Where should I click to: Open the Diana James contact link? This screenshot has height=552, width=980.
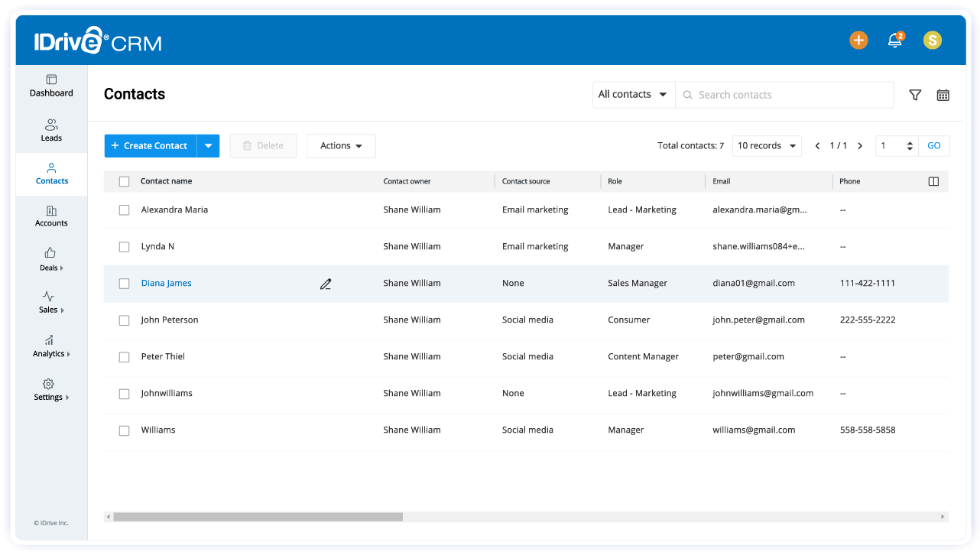[x=166, y=283]
